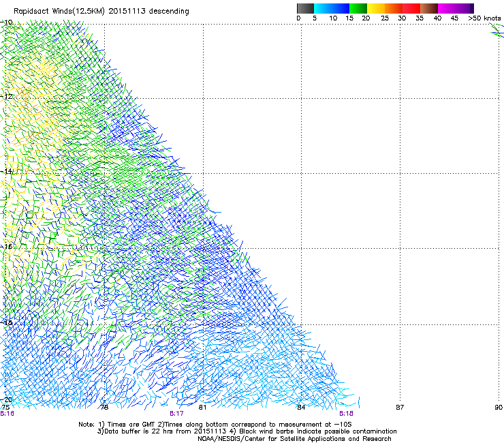Click the yellow 20-25 knots legend segment
Viewport: 504px width, 443px height.
point(376,8)
